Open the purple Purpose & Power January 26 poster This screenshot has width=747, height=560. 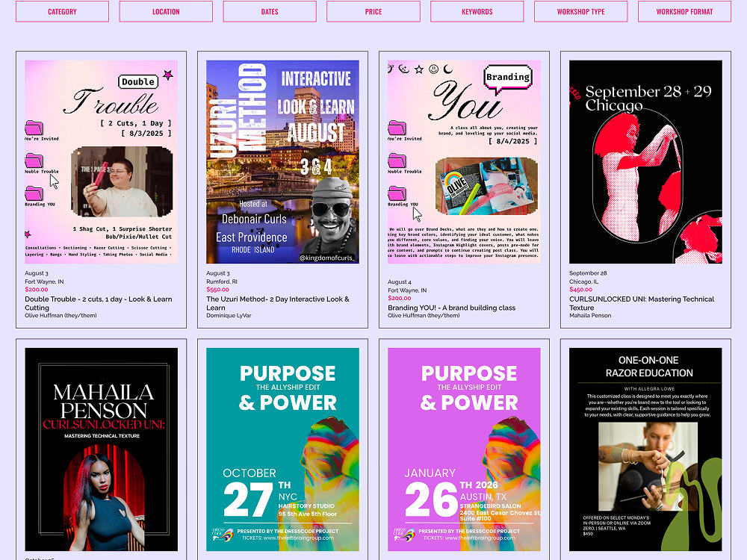[464, 449]
